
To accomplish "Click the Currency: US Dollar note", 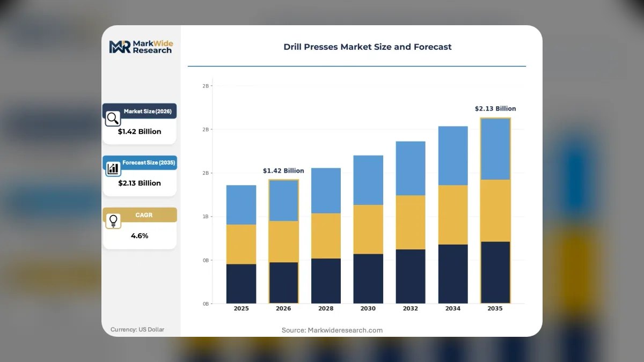I will point(137,329).
